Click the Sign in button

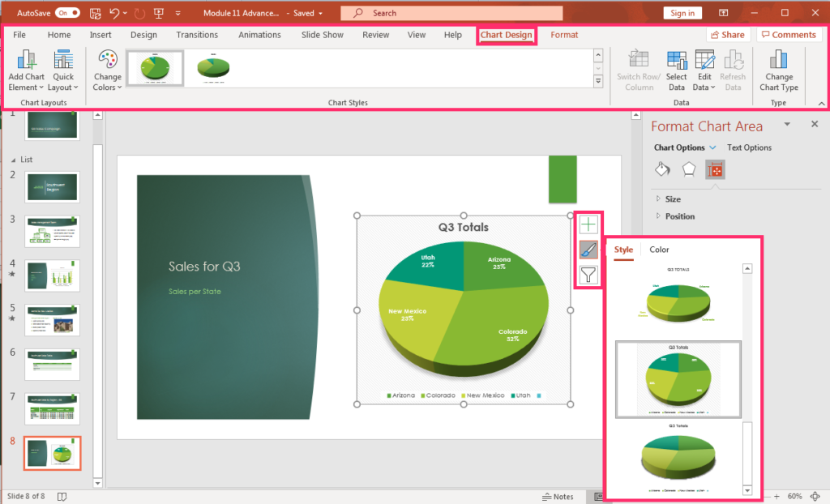[682, 12]
